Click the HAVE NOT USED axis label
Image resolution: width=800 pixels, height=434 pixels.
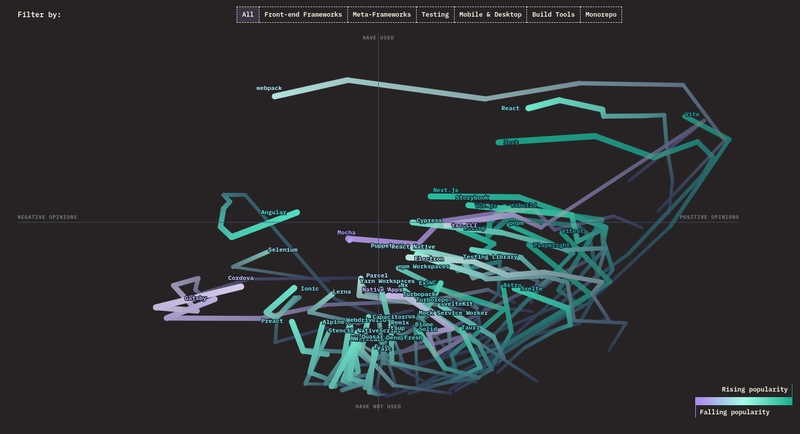tap(378, 406)
